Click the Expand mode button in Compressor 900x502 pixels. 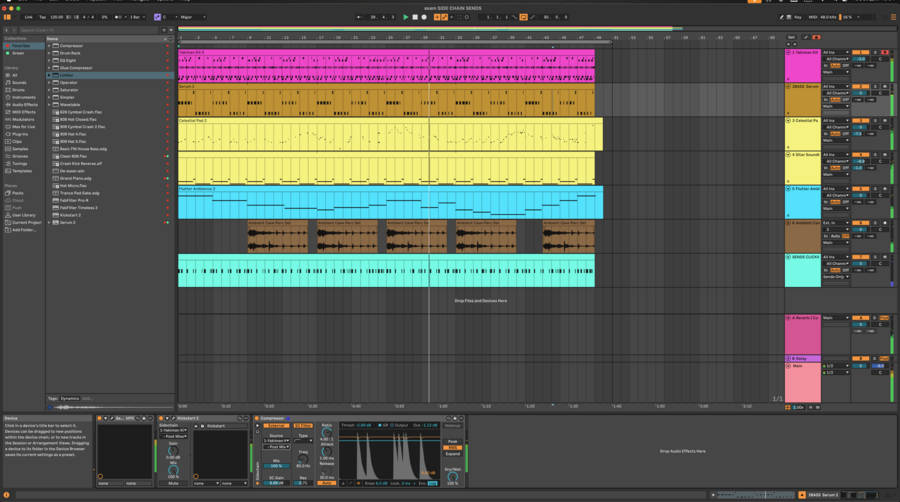452,454
